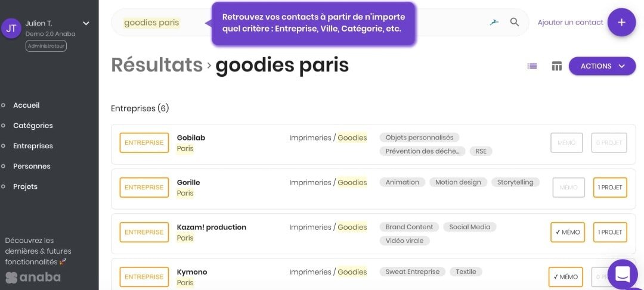Open Catégories in the sidebar
This screenshot has height=290, width=644.
pyautogui.click(x=33, y=126)
